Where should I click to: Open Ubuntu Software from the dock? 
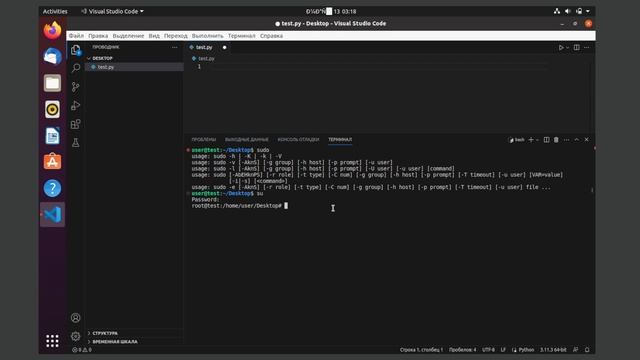tap(52, 162)
